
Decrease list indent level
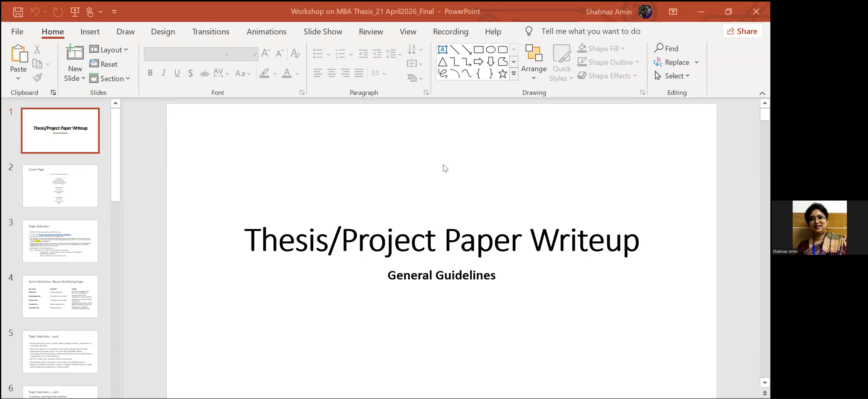tap(363, 53)
